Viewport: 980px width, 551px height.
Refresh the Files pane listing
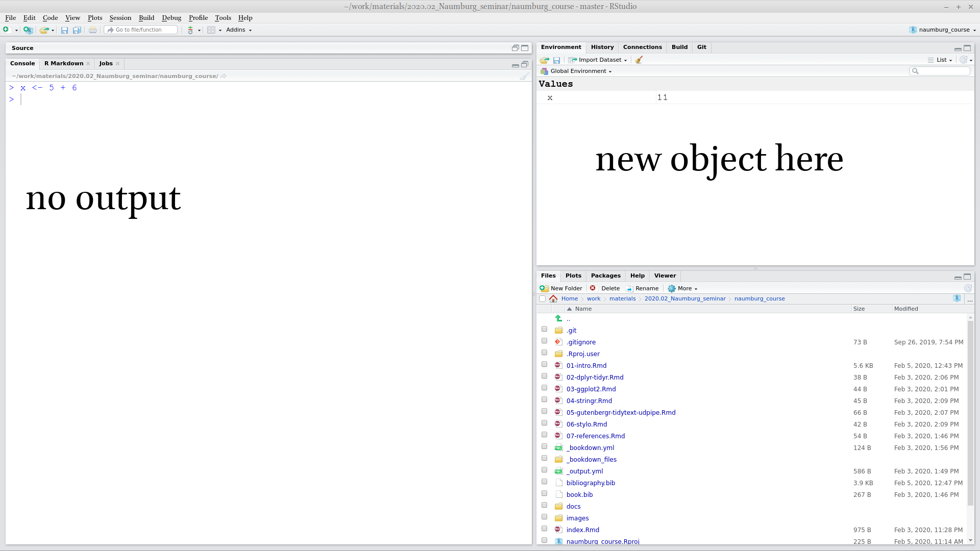(x=968, y=288)
